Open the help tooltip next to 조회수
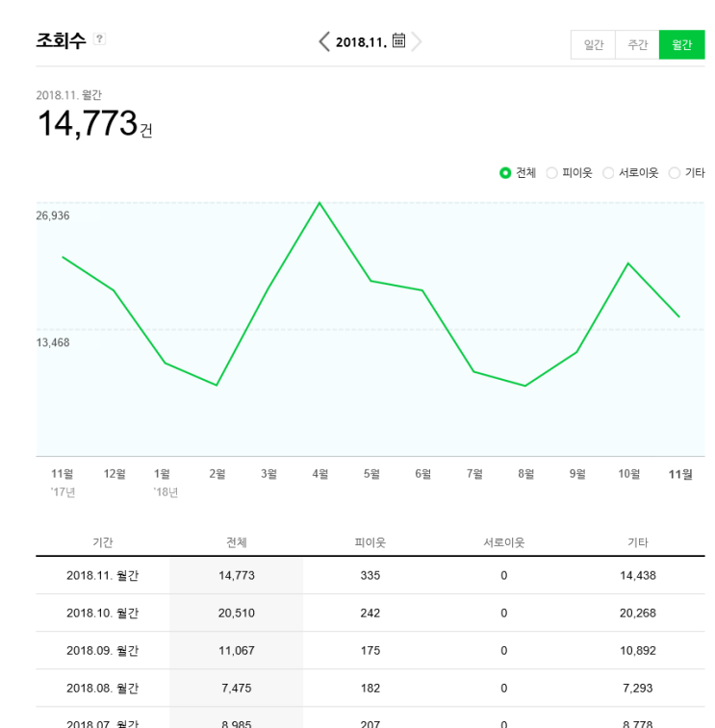The width and height of the screenshot is (715, 728). [99, 38]
